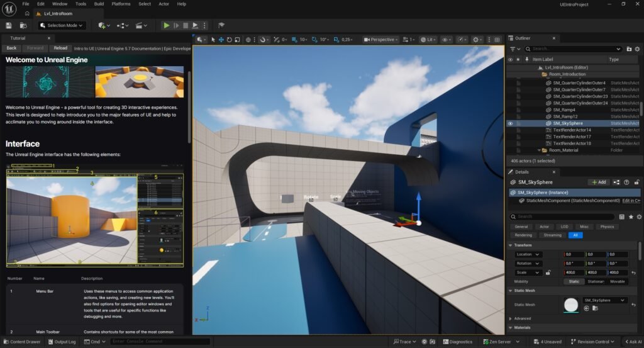Toggle the Details panel lock icon
This screenshot has height=348, width=644.
pos(636,182)
